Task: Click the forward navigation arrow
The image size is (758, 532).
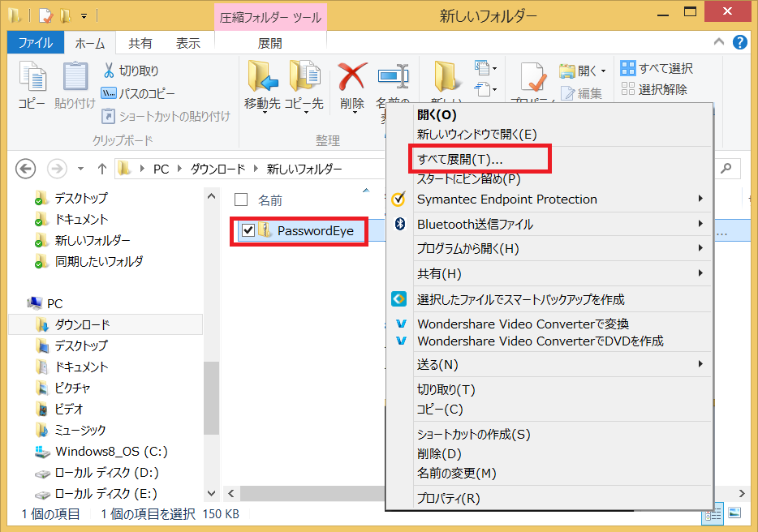Action: (57, 169)
